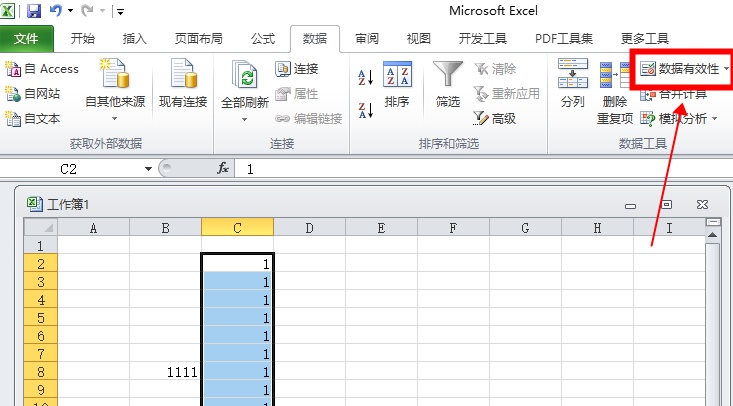
Task: Click the split box above vertical scrollbar
Action: tap(712, 222)
